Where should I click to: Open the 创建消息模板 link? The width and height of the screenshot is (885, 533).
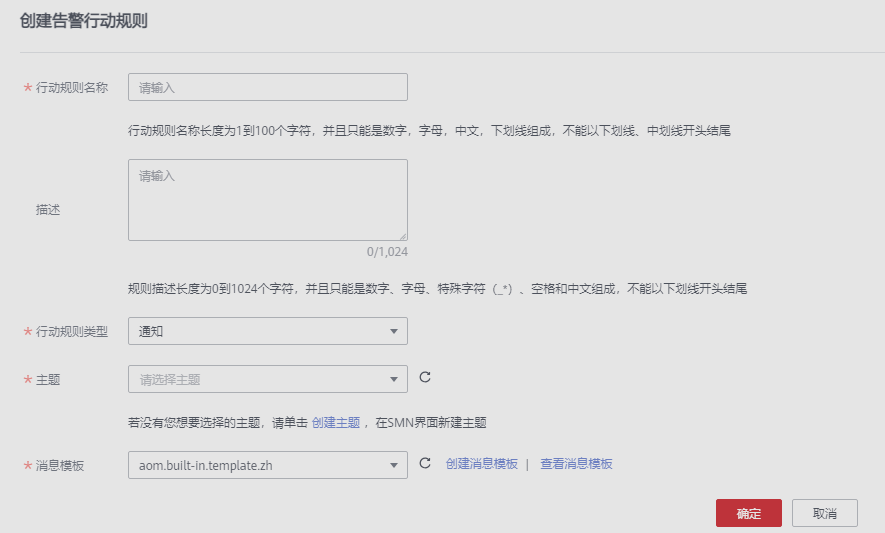tap(481, 464)
